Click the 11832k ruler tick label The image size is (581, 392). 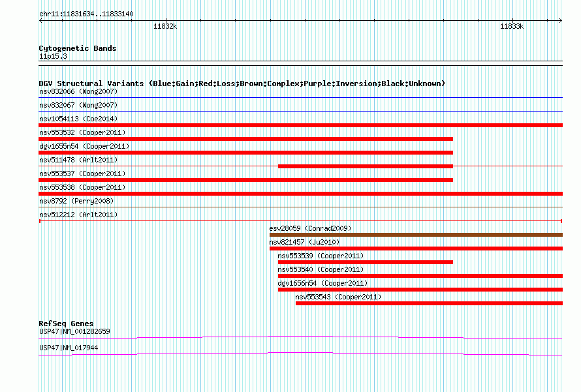click(165, 26)
